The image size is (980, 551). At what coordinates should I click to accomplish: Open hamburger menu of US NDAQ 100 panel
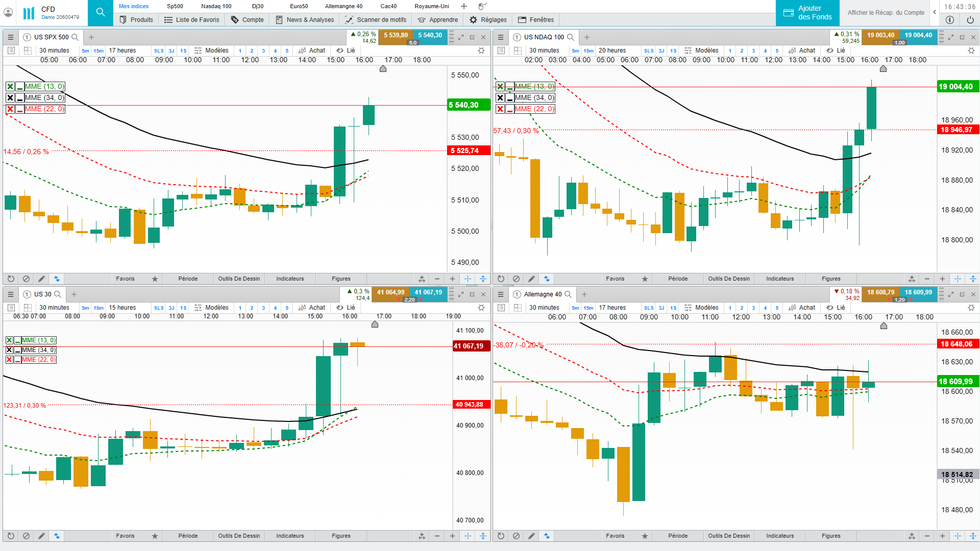500,37
